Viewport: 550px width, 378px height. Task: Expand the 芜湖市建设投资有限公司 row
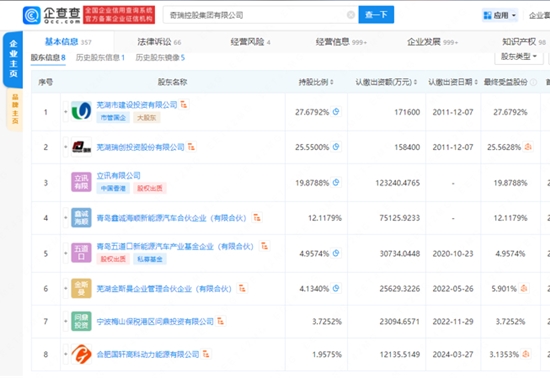click(x=66, y=112)
